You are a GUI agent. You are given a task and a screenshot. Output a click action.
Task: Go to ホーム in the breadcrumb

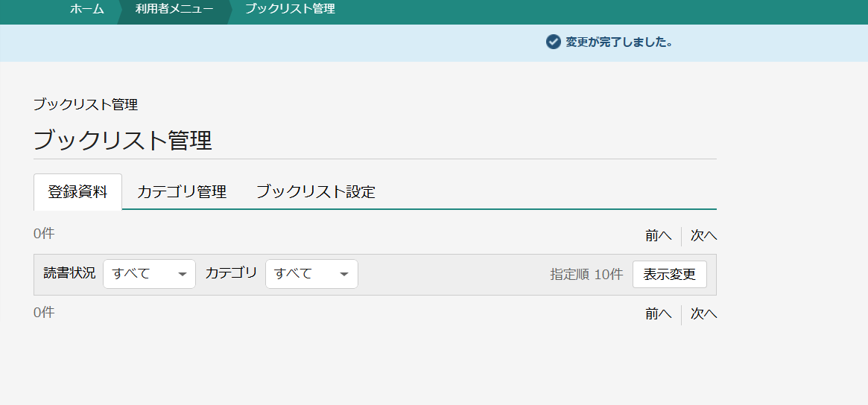click(87, 9)
